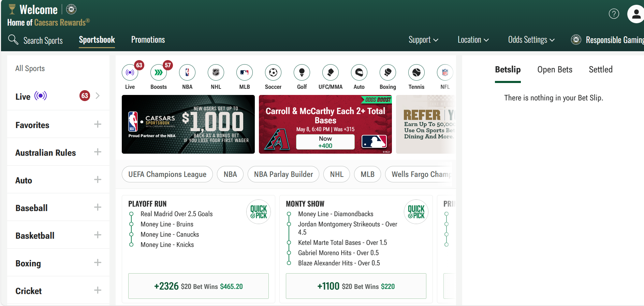Expand Baseball with the plus icon

(98, 207)
